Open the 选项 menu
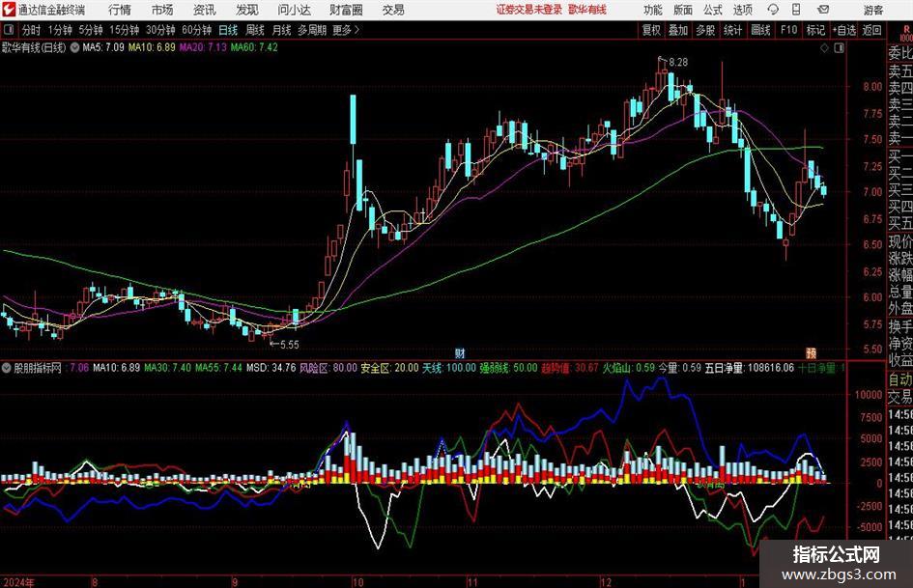The width and height of the screenshot is (913, 588). (x=742, y=10)
